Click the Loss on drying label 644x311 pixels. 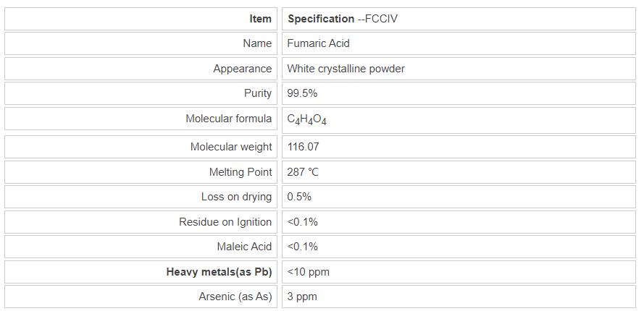tap(236, 197)
